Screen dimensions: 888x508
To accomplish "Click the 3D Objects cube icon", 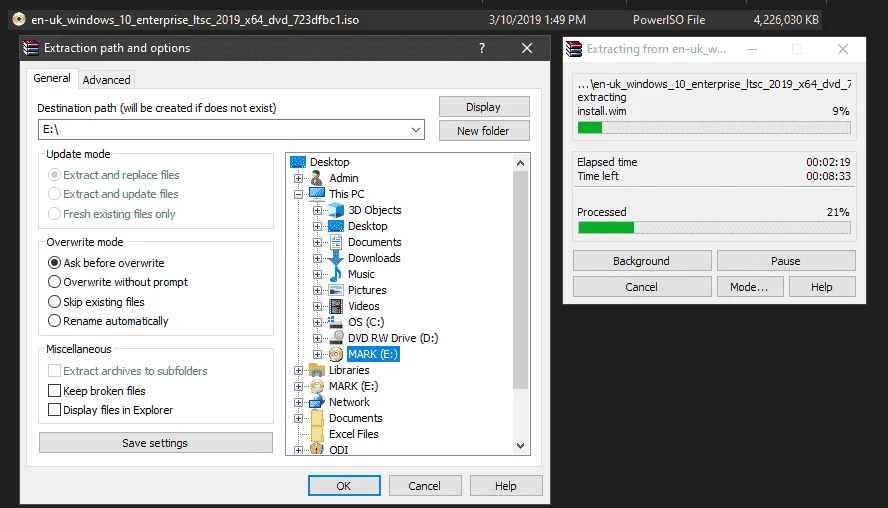I will 336,210.
